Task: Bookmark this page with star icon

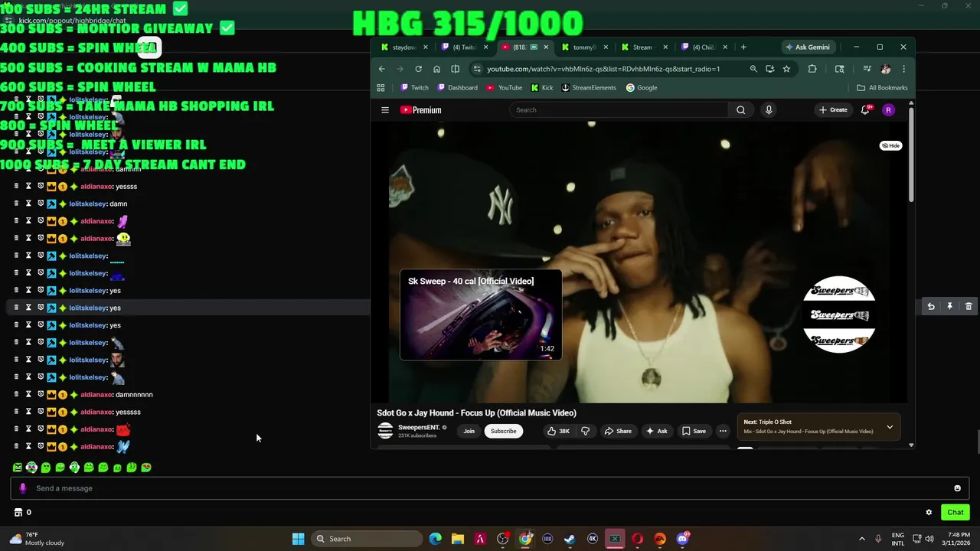Action: coord(786,69)
